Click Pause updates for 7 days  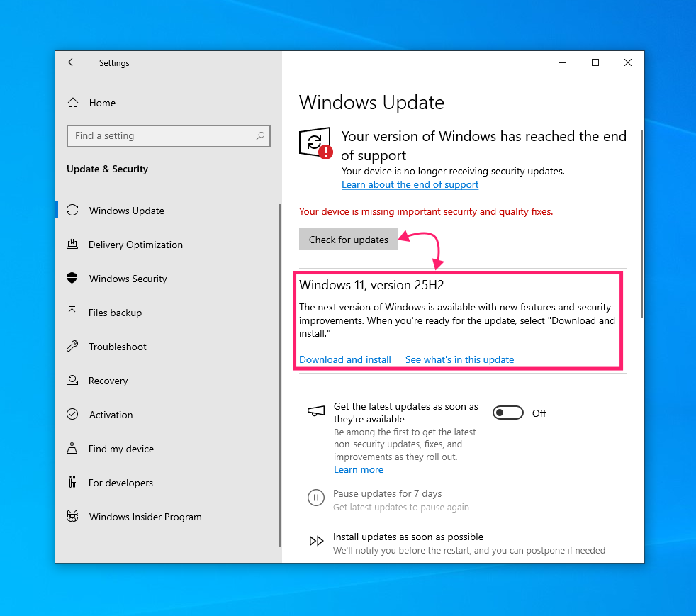point(387,493)
